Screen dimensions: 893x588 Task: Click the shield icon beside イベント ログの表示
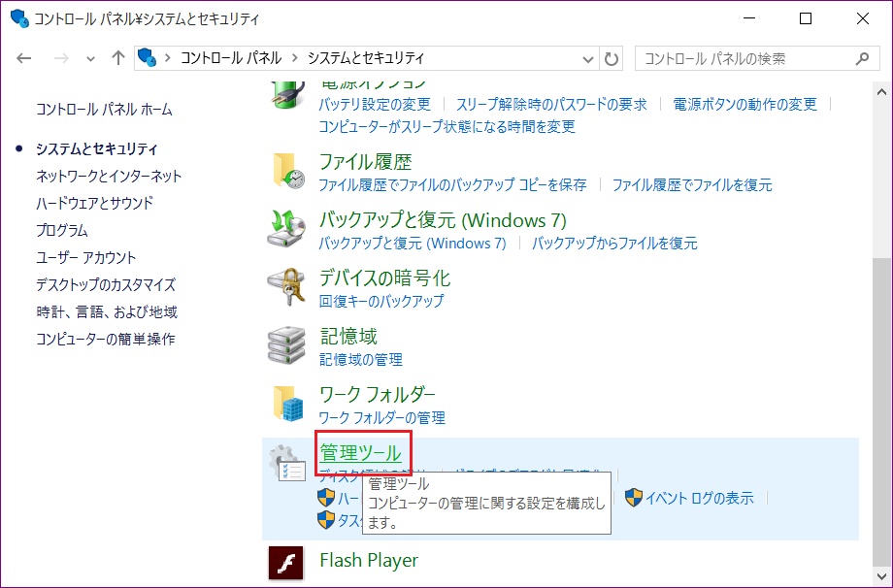[633, 498]
